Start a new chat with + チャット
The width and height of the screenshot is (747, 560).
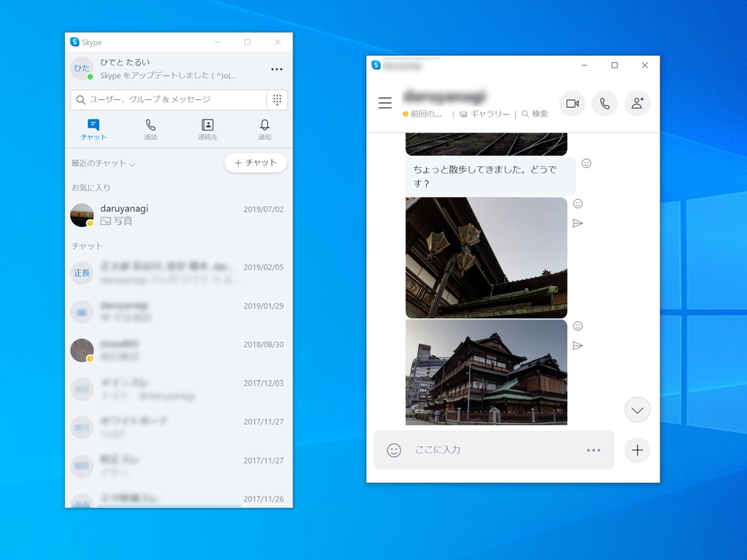(x=255, y=163)
